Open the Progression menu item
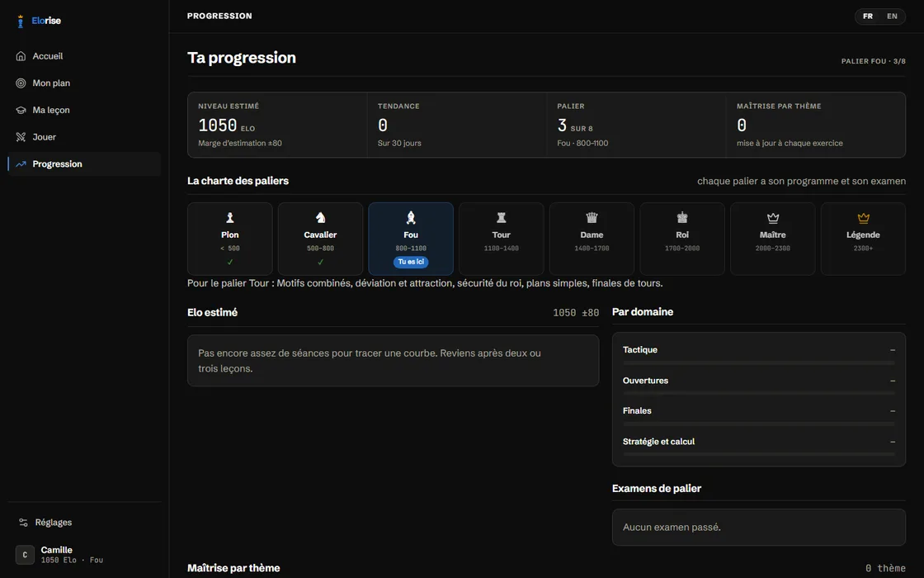The image size is (924, 578). (x=84, y=164)
